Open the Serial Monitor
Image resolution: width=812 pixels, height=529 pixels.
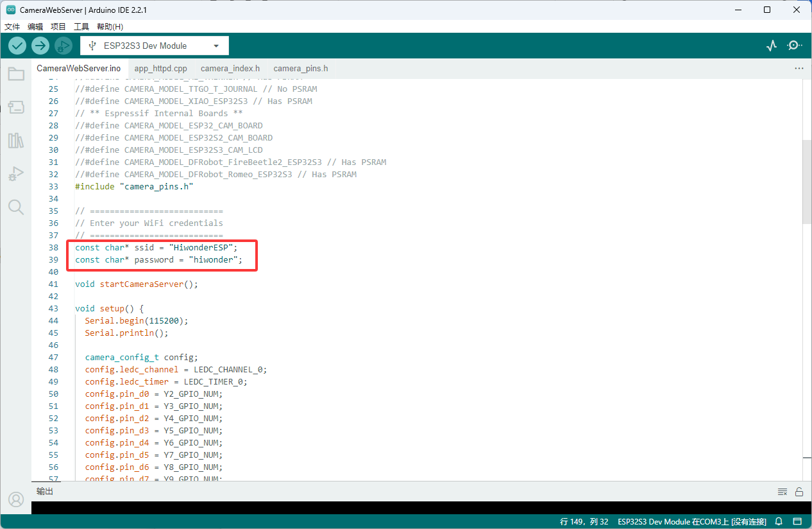click(x=795, y=46)
